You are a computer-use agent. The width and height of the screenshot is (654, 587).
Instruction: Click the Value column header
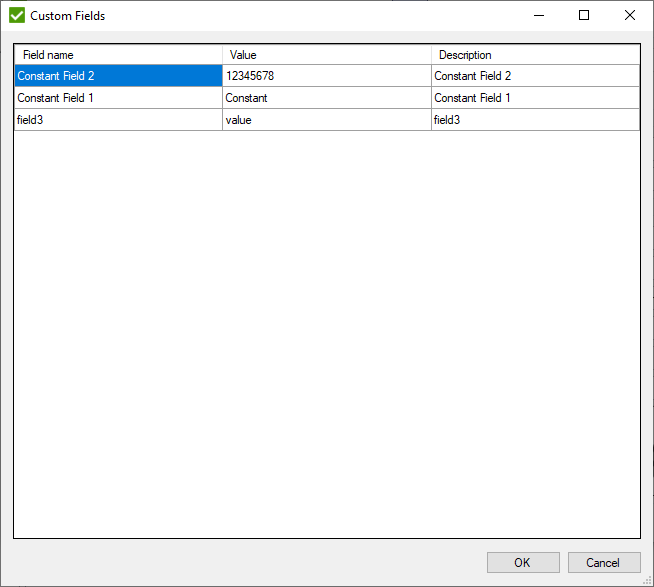pyautogui.click(x=327, y=55)
